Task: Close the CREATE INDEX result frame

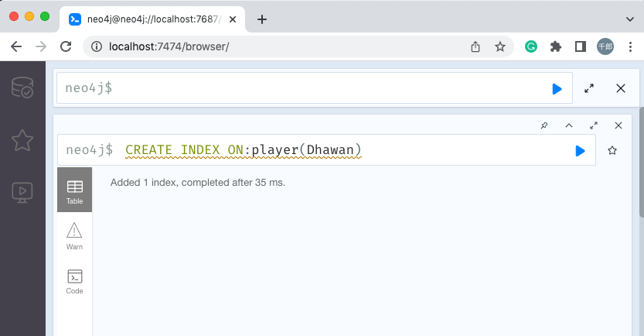Action: 618,125
